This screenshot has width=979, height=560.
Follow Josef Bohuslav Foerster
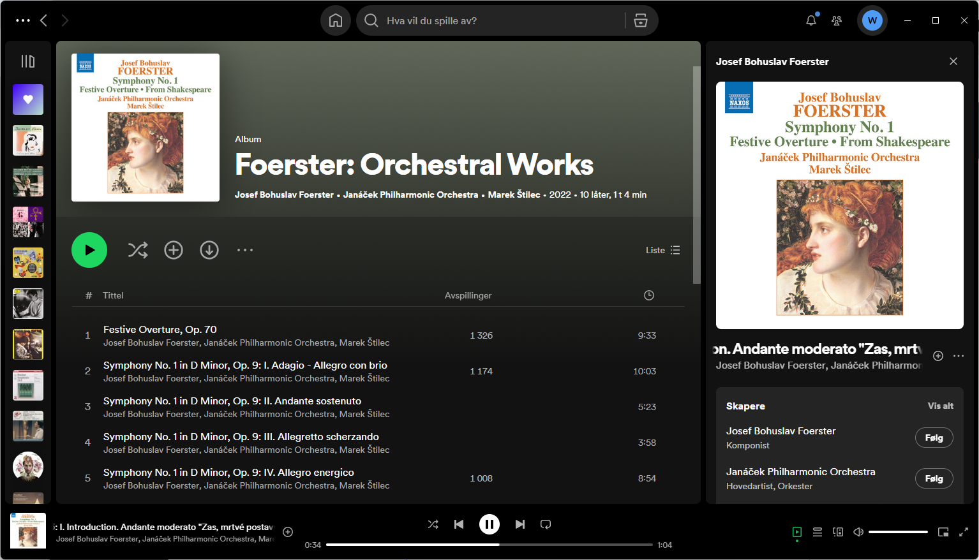tap(934, 438)
